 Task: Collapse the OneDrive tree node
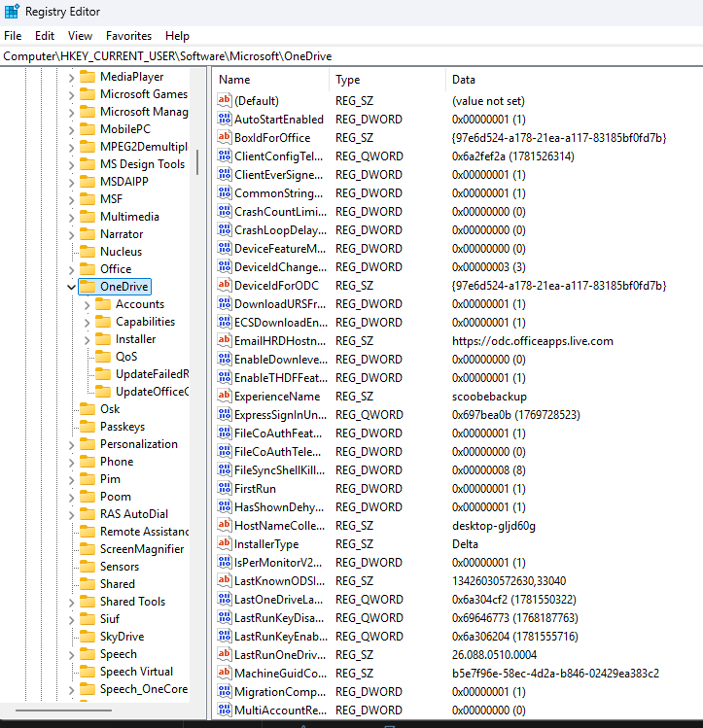[71, 288]
